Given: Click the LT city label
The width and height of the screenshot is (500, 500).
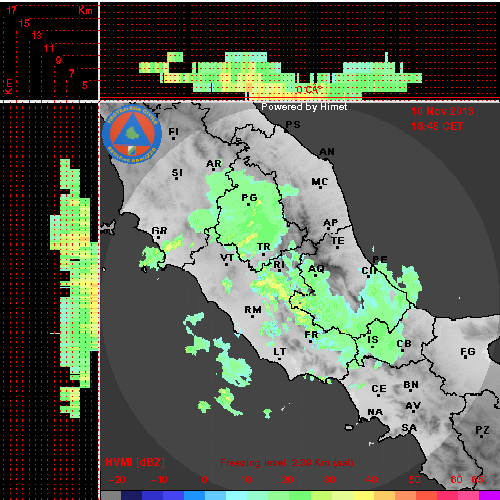Looking at the screenshot, I should point(280,351).
